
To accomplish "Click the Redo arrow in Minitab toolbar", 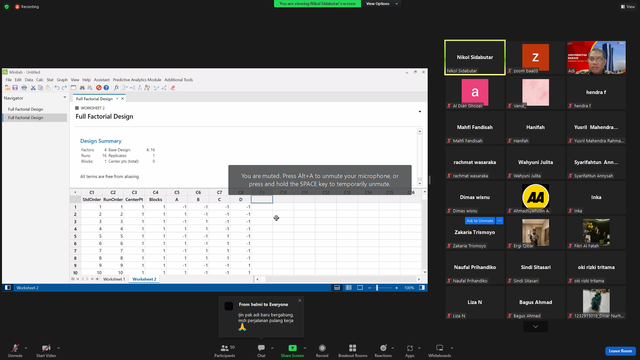I will tap(64, 88).
